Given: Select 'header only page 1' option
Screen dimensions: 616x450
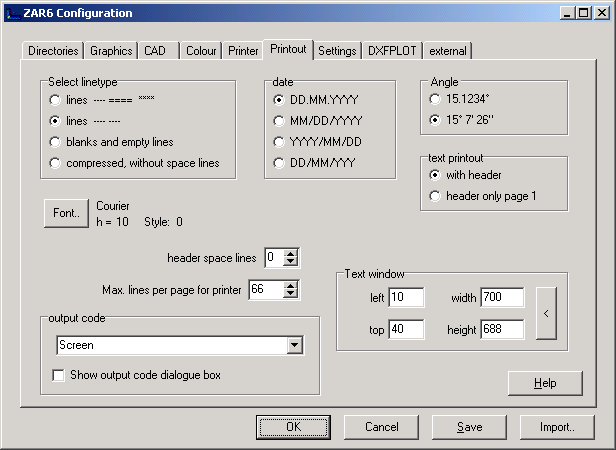Looking at the screenshot, I should (x=434, y=196).
